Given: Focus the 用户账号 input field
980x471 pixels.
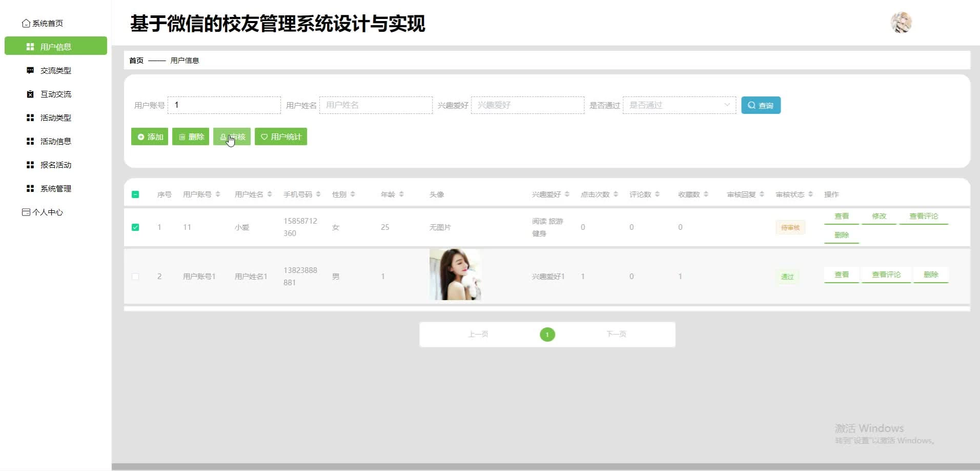Looking at the screenshot, I should pyautogui.click(x=224, y=105).
